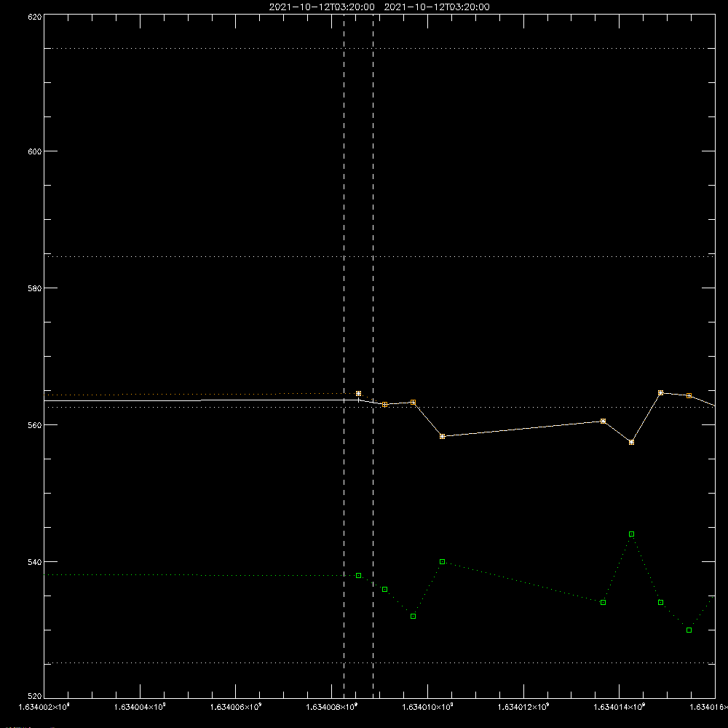Screen dimensions: 728x728
Task: Select the lowest green square data marker
Action: pos(689,630)
